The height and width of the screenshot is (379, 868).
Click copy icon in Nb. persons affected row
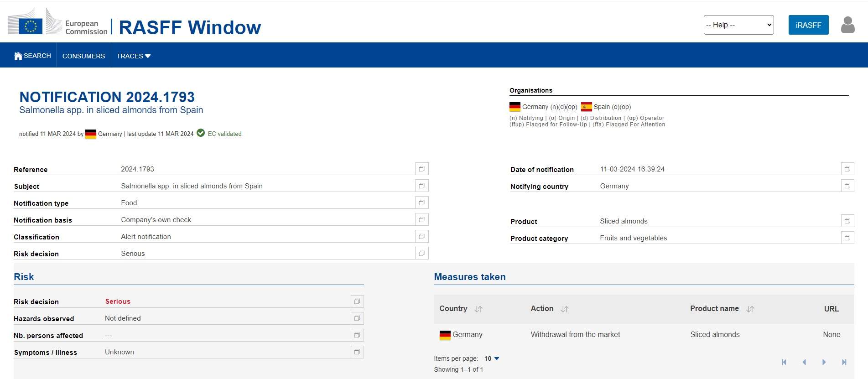357,335
